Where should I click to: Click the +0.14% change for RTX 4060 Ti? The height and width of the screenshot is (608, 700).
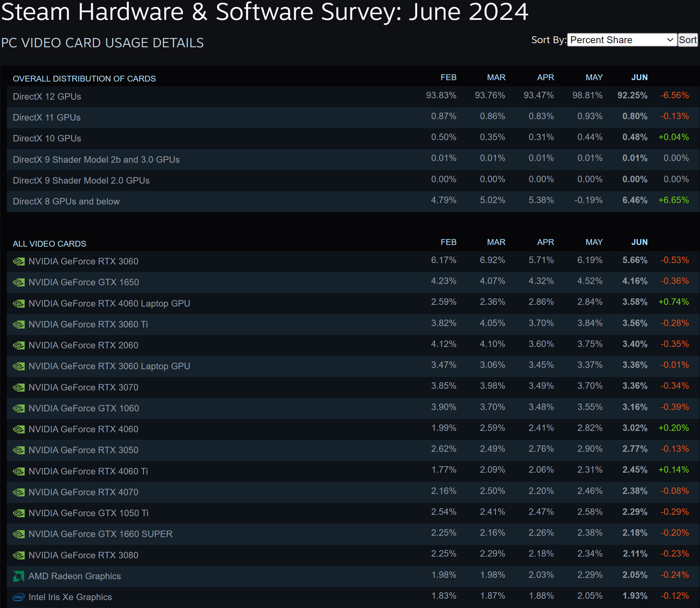(674, 470)
